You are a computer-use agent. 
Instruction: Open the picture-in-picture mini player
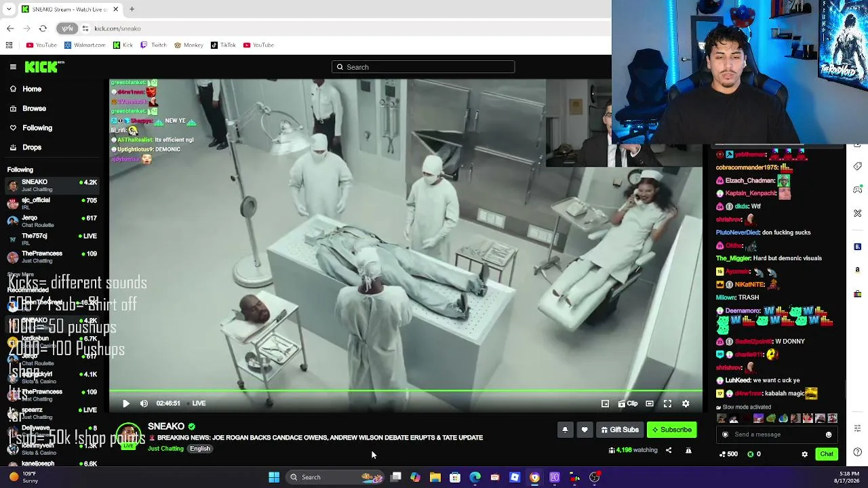(605, 403)
